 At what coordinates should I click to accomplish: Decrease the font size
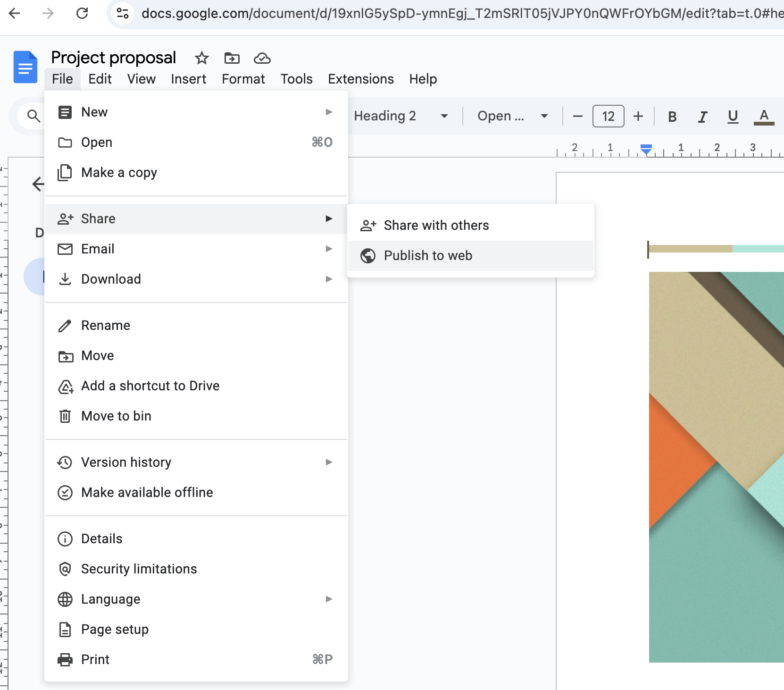coord(577,116)
